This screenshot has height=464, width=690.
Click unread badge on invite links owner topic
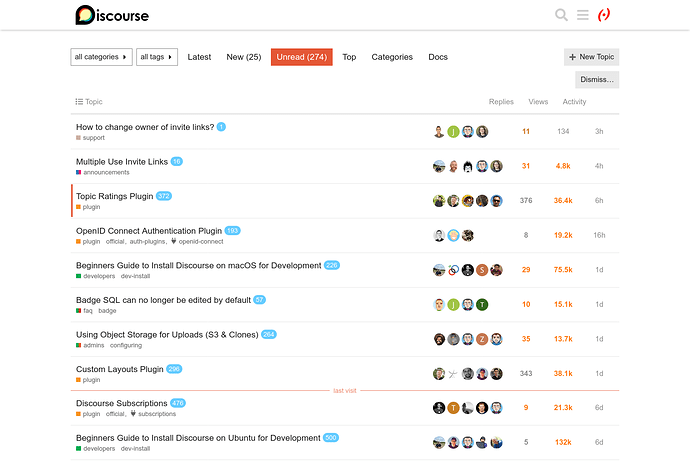pyautogui.click(x=221, y=127)
